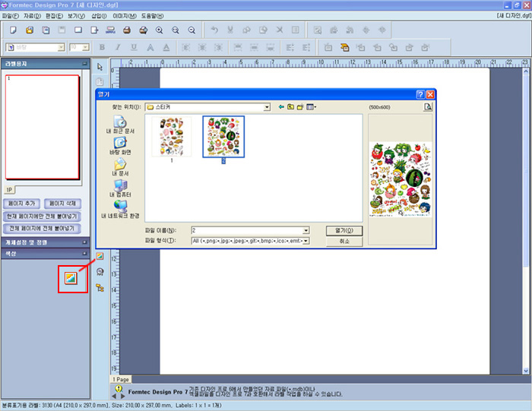Click the Open file toolbar icon
Image resolution: width=532 pixels, height=411 pixels.
[x=30, y=30]
